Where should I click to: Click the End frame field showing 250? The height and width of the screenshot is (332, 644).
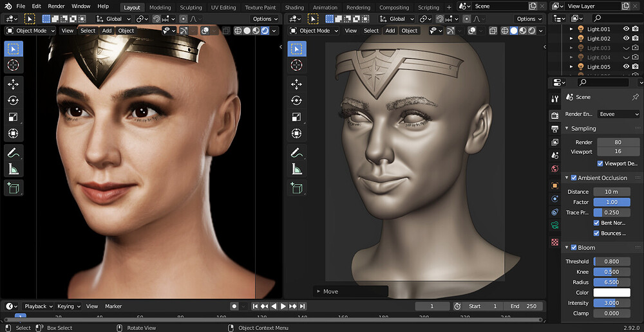coord(524,306)
